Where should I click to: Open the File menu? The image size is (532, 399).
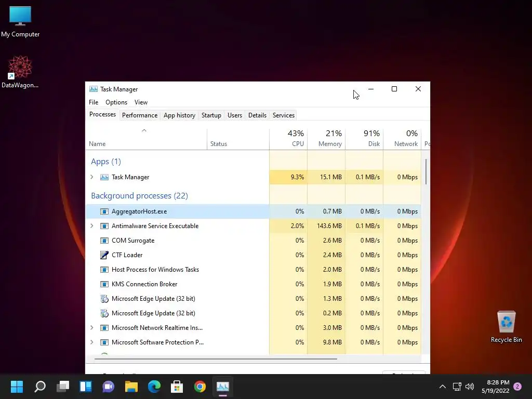tap(94, 102)
